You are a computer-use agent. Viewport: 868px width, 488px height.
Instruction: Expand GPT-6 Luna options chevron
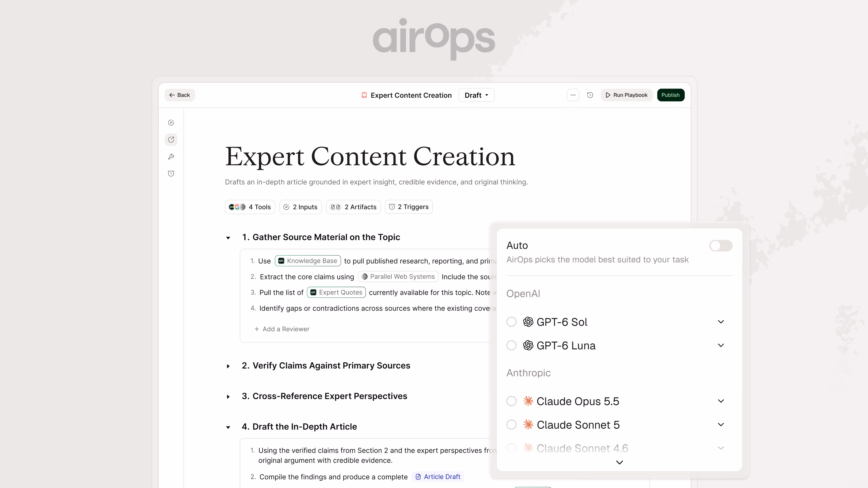721,345
